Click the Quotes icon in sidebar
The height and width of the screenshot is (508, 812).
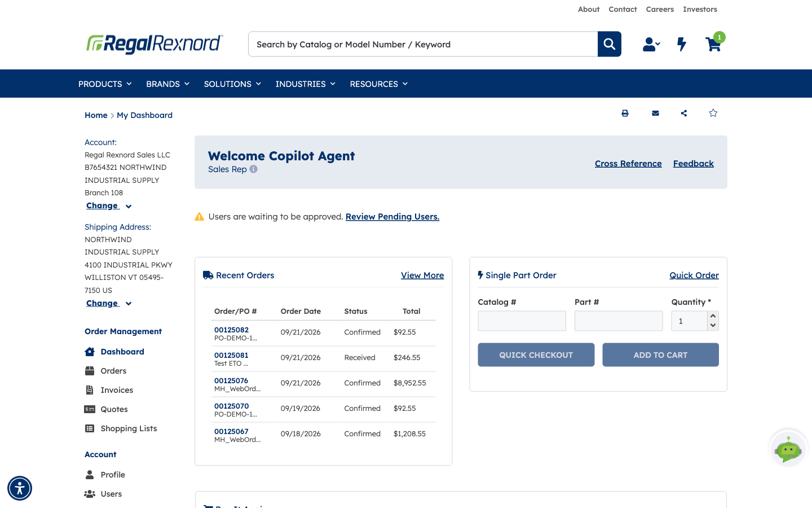pyautogui.click(x=90, y=409)
